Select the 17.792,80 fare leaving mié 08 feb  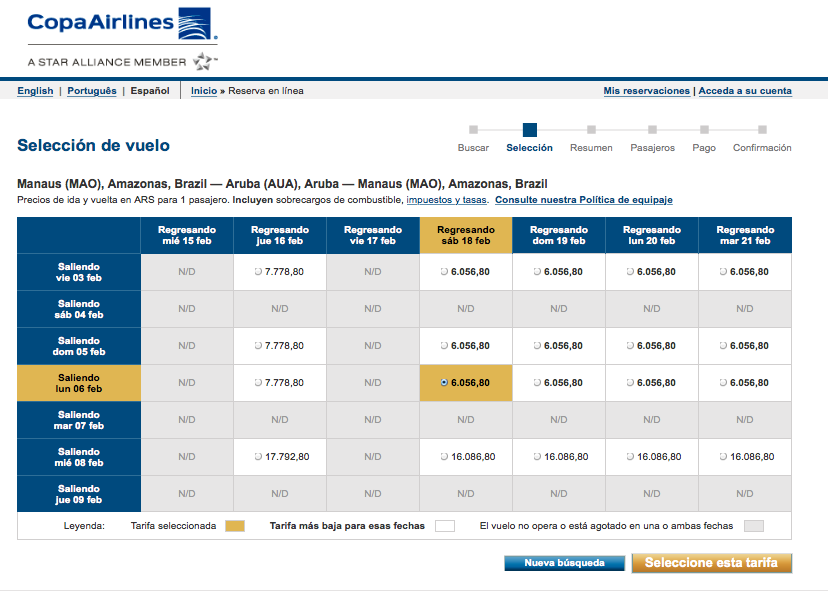click(258, 457)
